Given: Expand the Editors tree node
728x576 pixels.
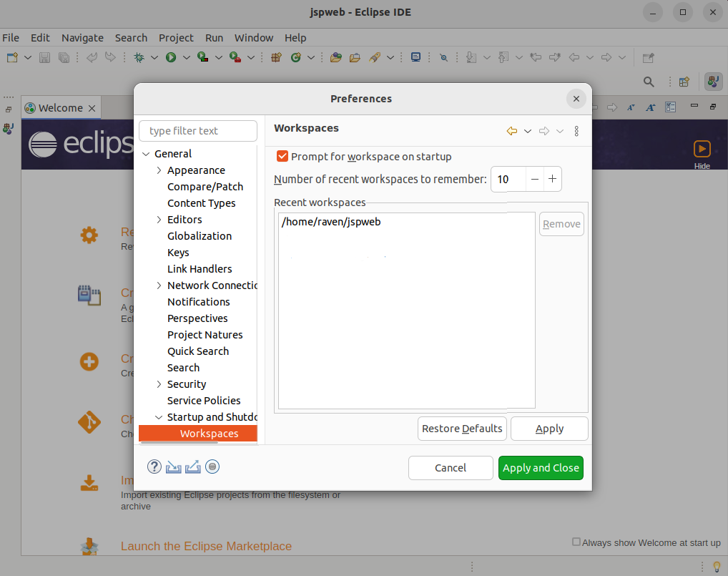Looking at the screenshot, I should coord(159,220).
